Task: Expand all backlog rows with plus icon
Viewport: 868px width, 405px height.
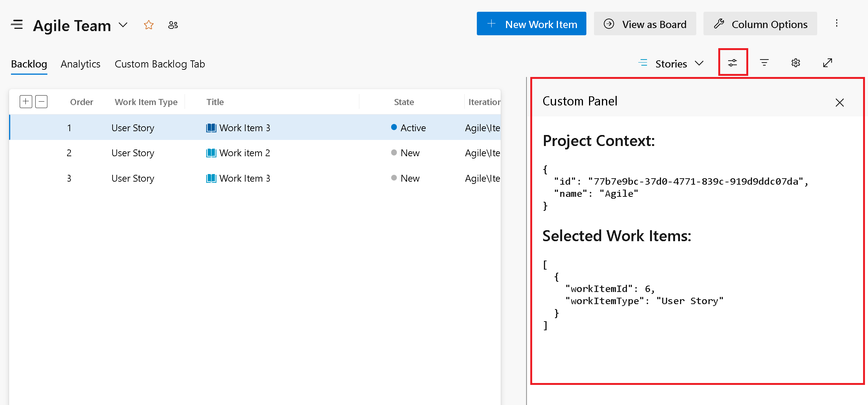Action: [26, 102]
